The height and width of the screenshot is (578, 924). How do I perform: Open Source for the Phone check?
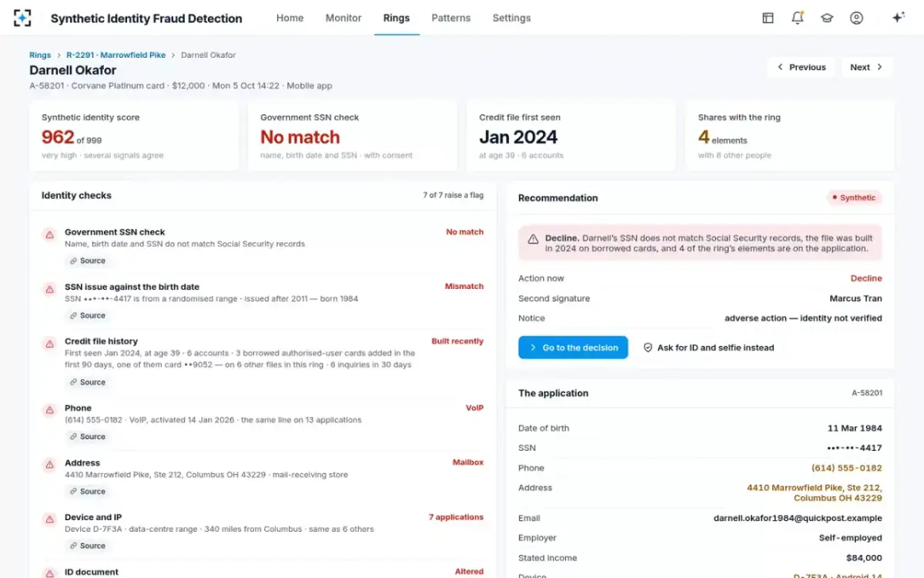pyautogui.click(x=87, y=436)
